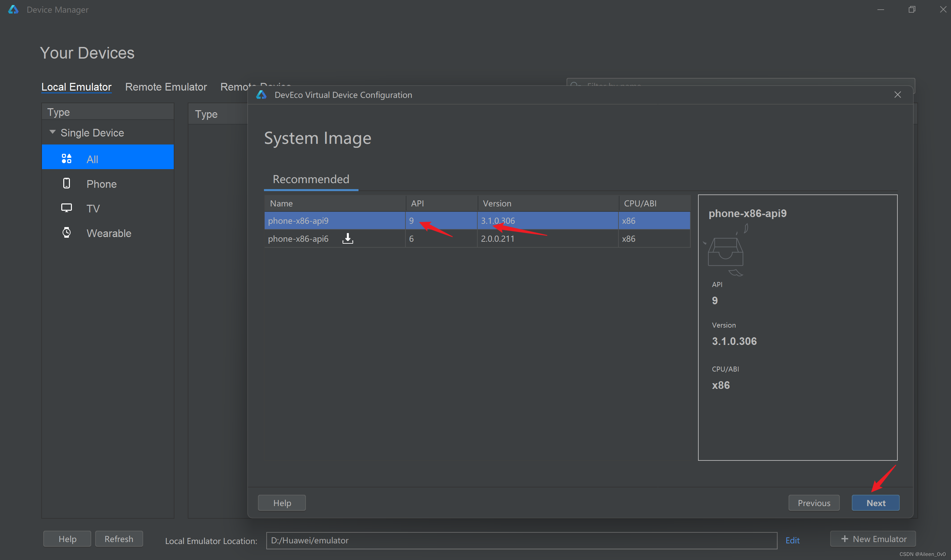Click download icon for phone-x86-api6
Viewport: 951px width, 560px height.
click(348, 238)
